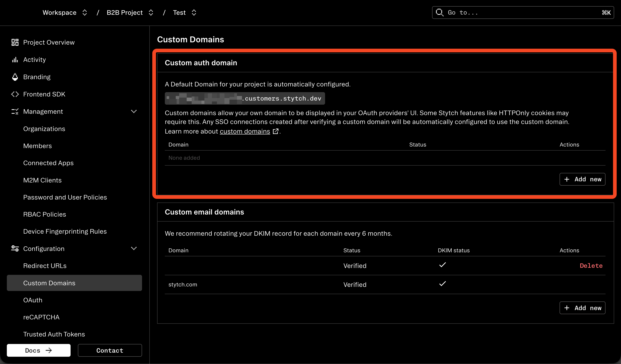This screenshot has width=621, height=364.
Task: Open the custom domains documentation link
Action: pos(245,131)
